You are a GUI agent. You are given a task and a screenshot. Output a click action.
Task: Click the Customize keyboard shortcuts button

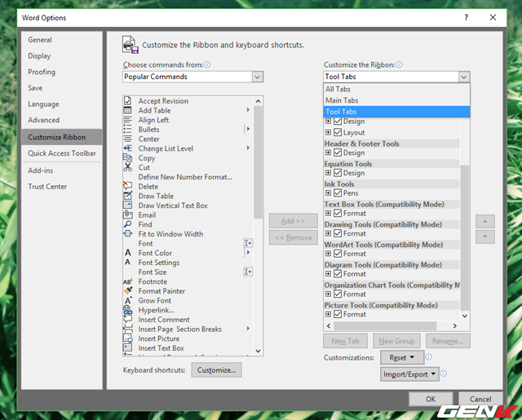pos(216,370)
